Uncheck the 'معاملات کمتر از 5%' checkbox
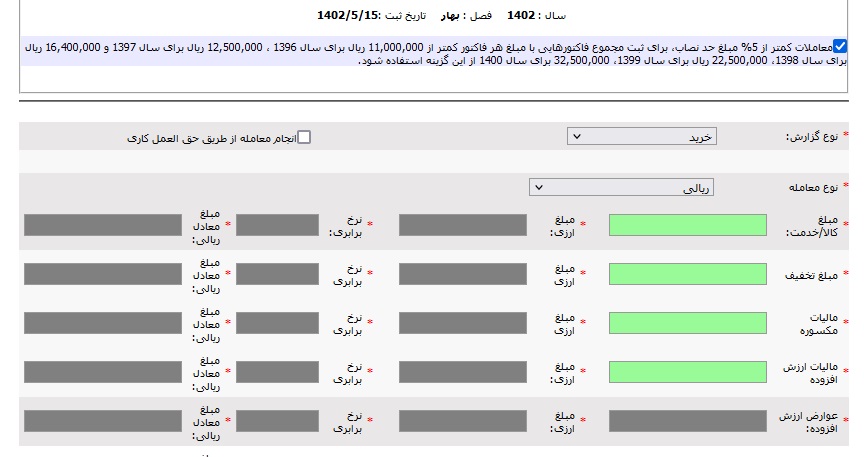Image resolution: width=864 pixels, height=457 pixels. 838,46
